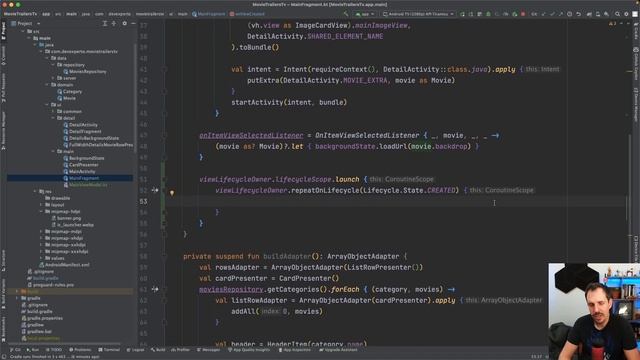Viewport: 640px width, 360px height.
Task: Toggle the Device Manager right side tab
Action: 636,105
